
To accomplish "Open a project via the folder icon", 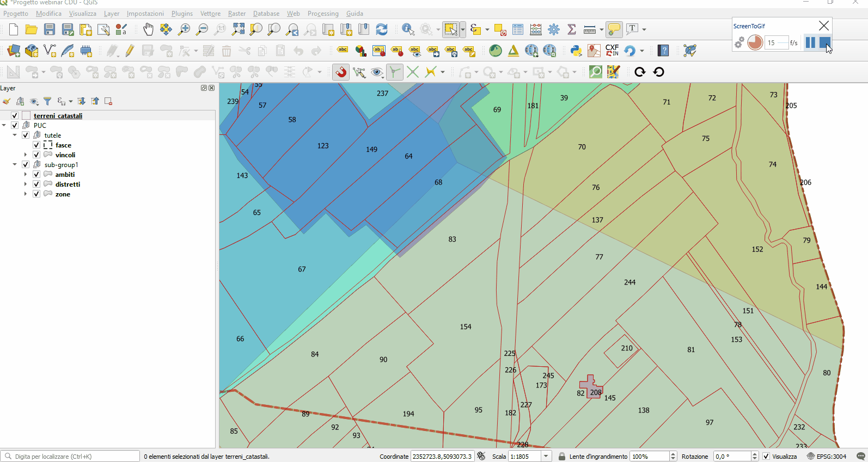I will (32, 29).
